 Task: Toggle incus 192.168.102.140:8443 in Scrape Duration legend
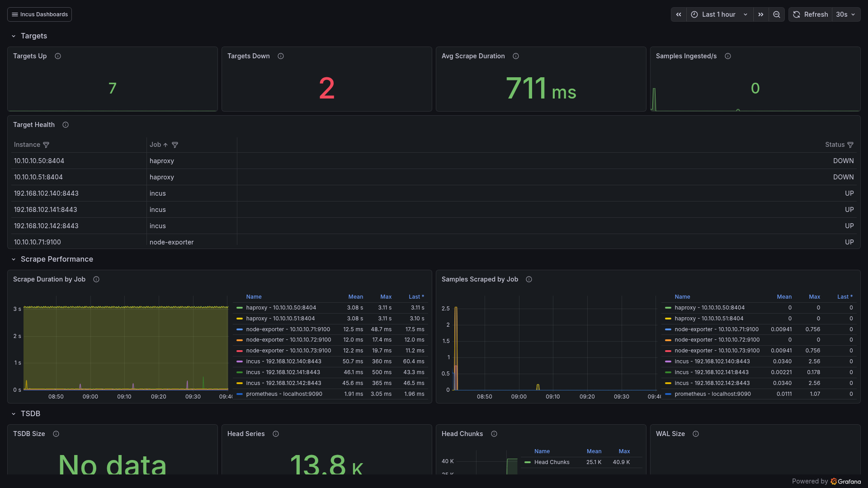pos(283,361)
